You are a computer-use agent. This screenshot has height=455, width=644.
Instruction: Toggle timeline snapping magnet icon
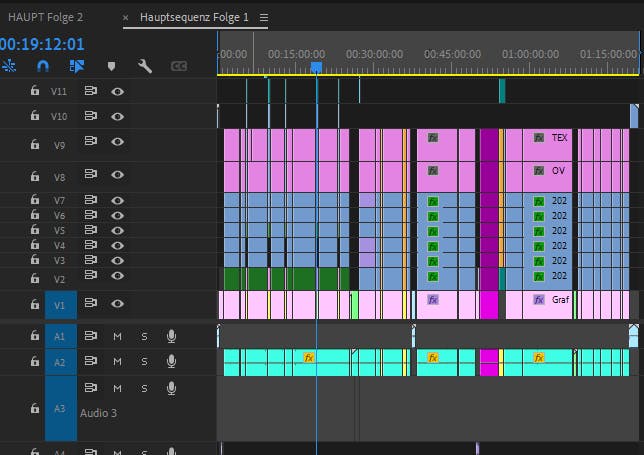click(x=43, y=66)
